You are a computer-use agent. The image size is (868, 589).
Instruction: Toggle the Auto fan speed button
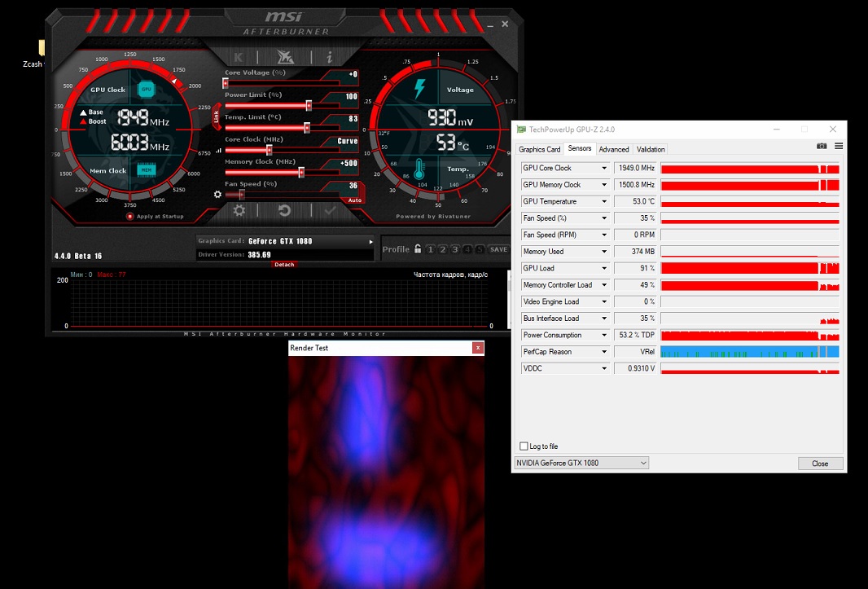tap(355, 200)
